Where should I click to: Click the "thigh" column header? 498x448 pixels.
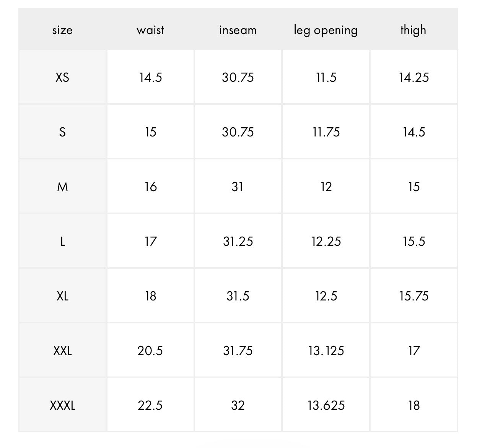coord(413,30)
